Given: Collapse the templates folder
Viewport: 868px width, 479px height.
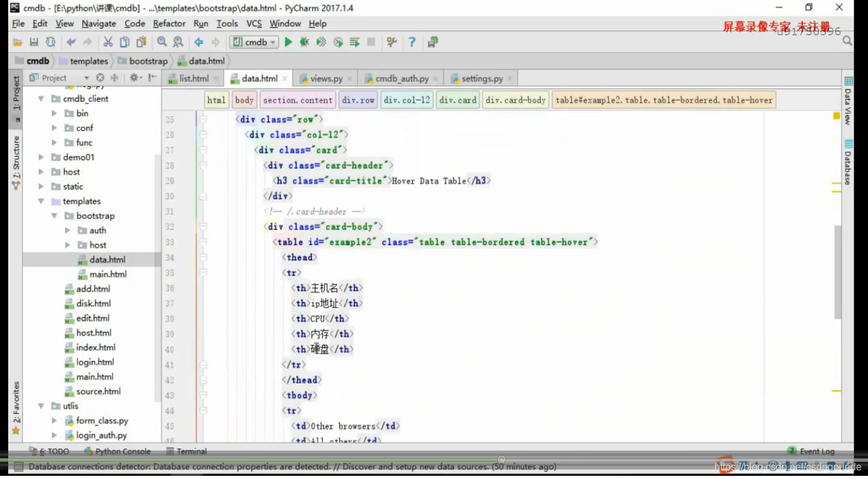Looking at the screenshot, I should coord(41,201).
